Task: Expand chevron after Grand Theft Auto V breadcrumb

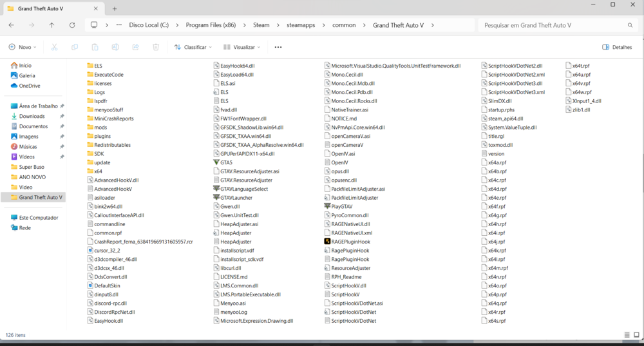Action: pyautogui.click(x=433, y=25)
